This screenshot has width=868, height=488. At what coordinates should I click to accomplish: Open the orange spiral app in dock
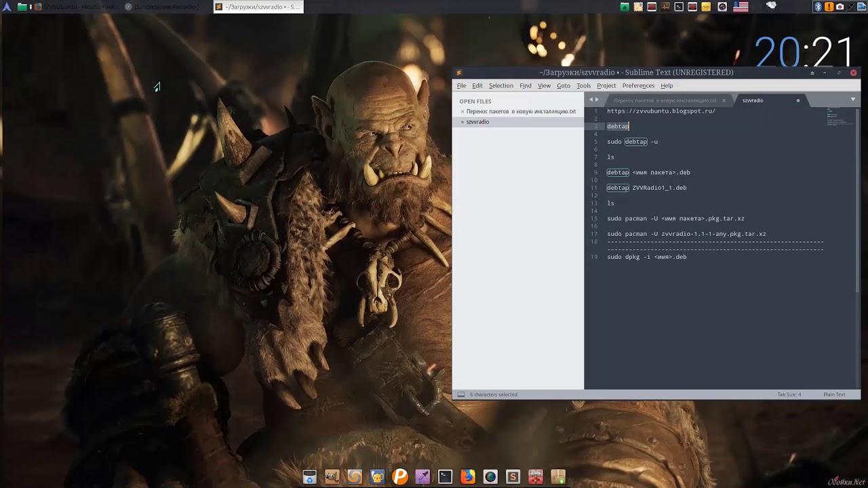tap(355, 476)
